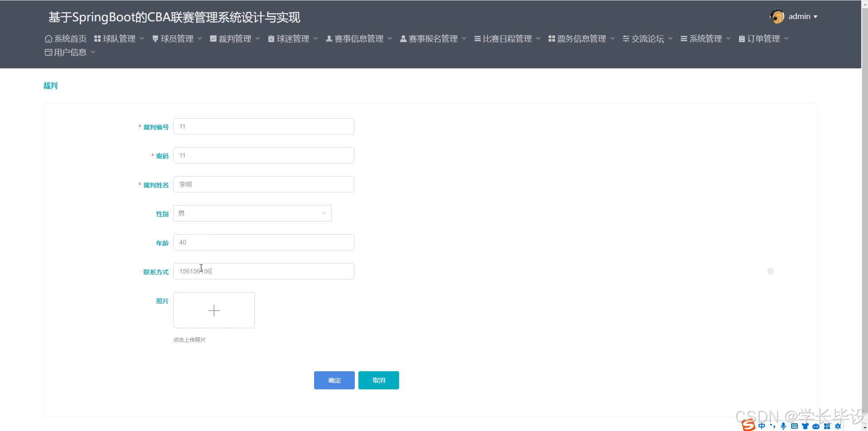868x431 pixels.
Task: Click the 系统首页 house icon
Action: point(48,39)
